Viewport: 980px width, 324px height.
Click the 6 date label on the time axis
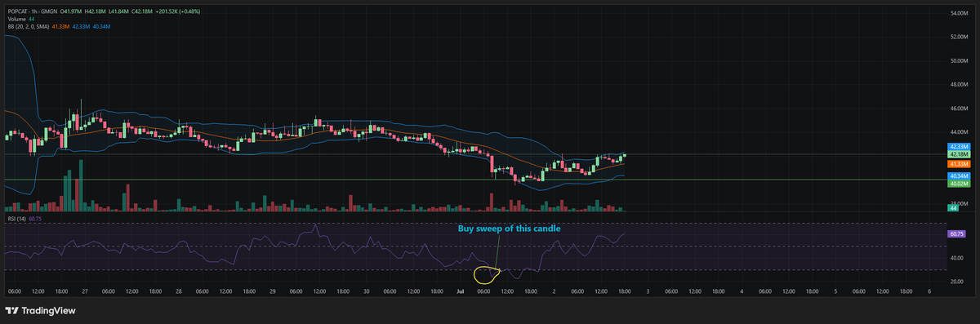click(929, 291)
